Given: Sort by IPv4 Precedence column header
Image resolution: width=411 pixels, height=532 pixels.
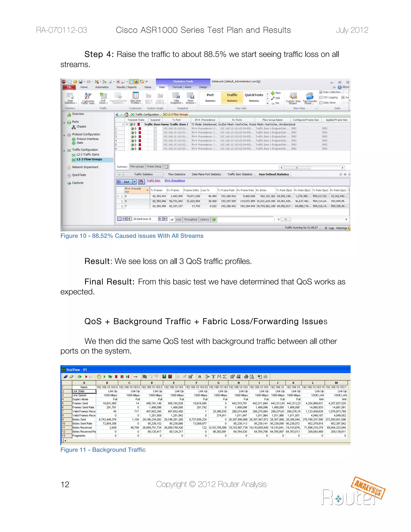Looking at the screenshot, I should [137, 190].
